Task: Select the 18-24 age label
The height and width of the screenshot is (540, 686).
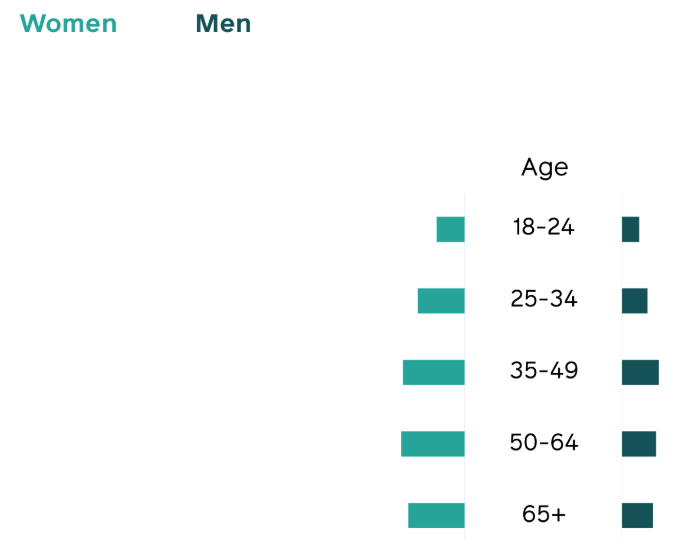Action: click(x=543, y=227)
